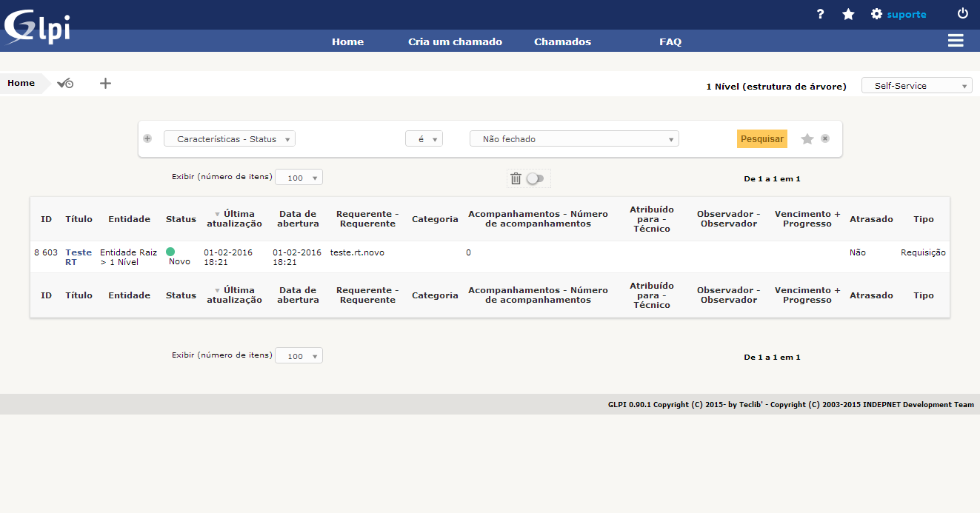Add search criterion with plus icon
This screenshot has height=513, width=980.
tap(147, 138)
